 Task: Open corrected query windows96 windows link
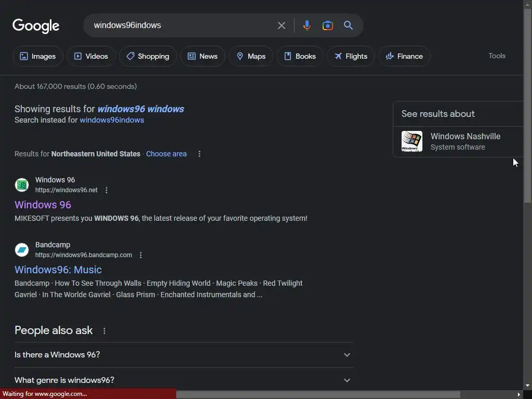(x=141, y=109)
